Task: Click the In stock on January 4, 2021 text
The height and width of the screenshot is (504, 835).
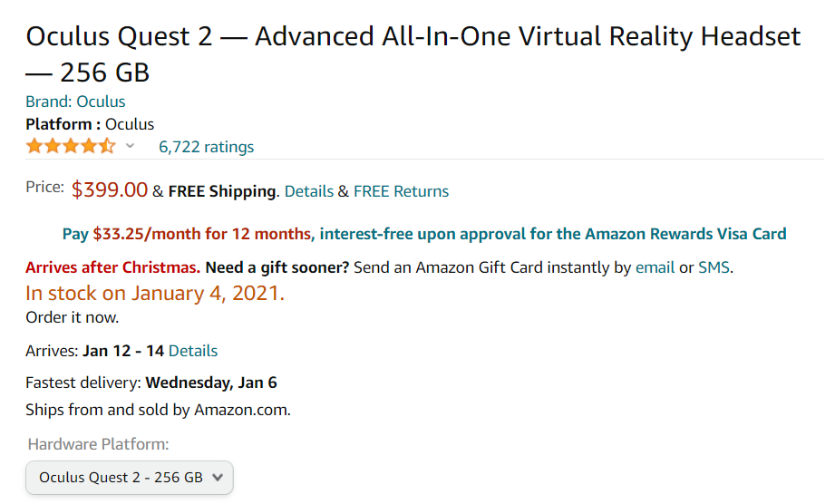Action: point(155,294)
